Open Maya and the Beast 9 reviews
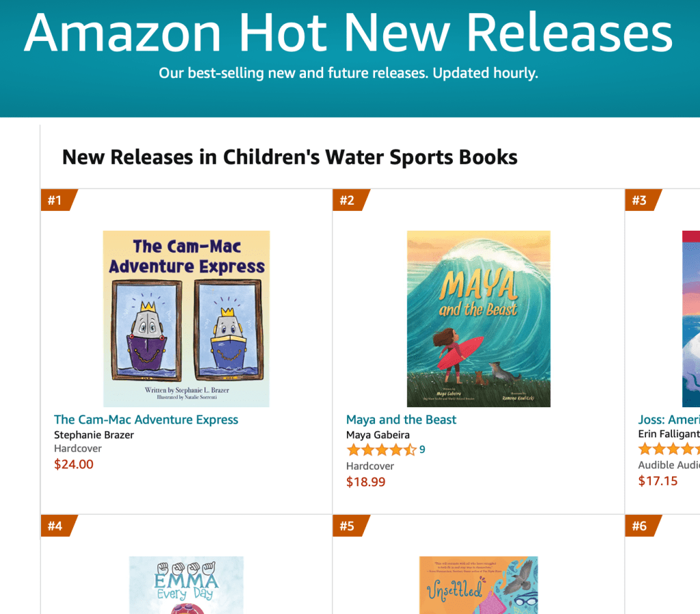 (x=422, y=450)
